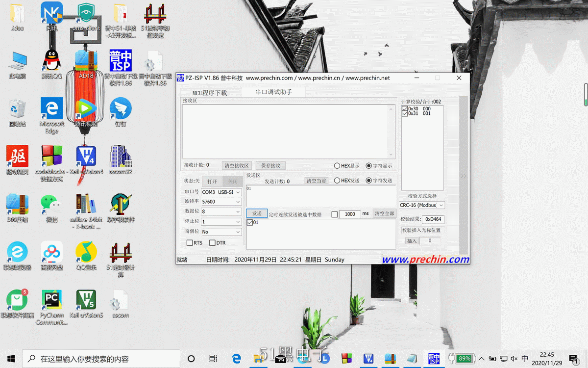588x368 pixels.
Task: Switch to the MCU程序下载 tab
Action: (x=209, y=93)
